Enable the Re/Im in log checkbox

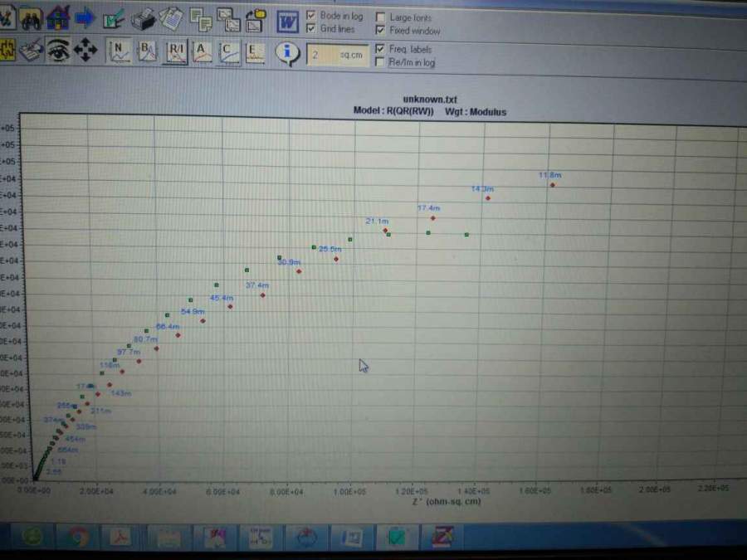click(379, 62)
